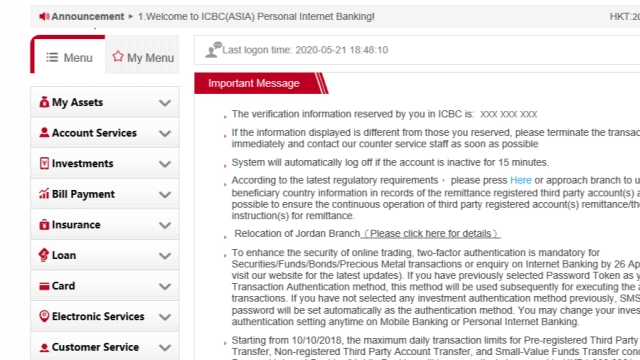The image size is (640, 360).
Task: Expand the Investments chevron
Action: pos(165,164)
